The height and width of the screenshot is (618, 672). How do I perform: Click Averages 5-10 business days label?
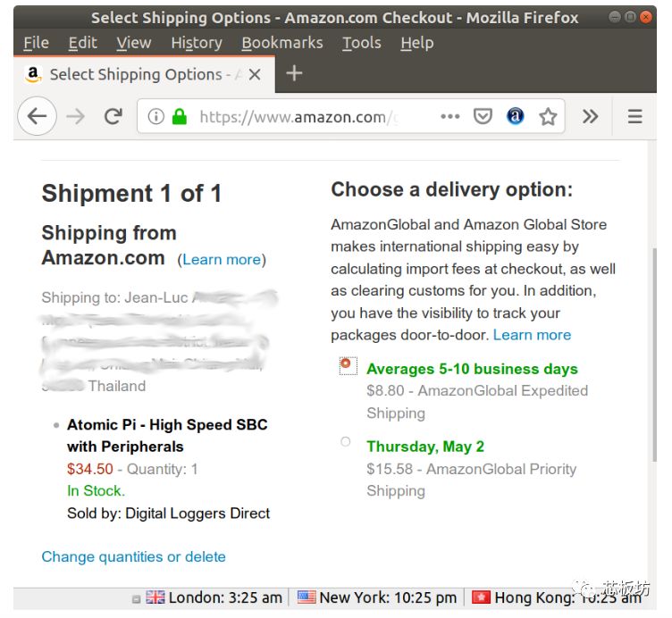click(x=472, y=369)
